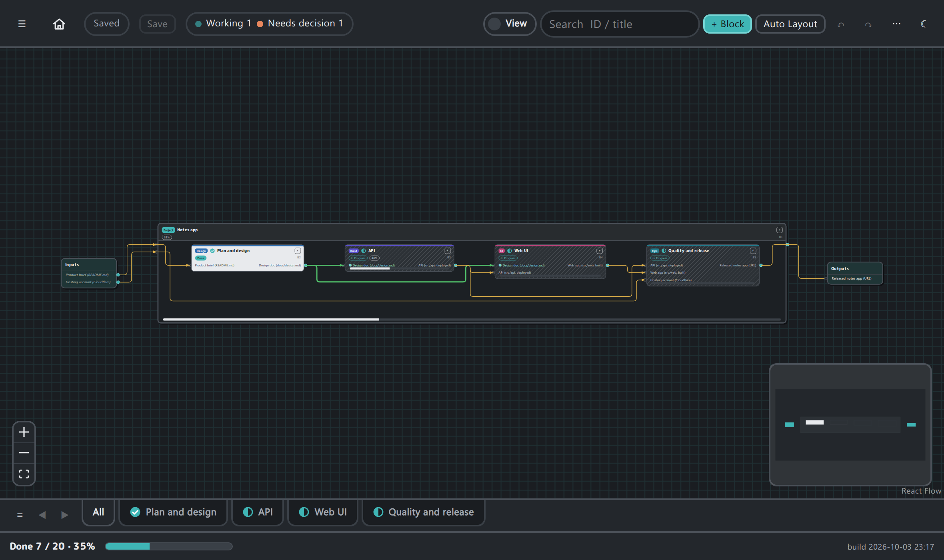Click the overall Done progress bar
Image resolution: width=944 pixels, height=560 pixels.
click(x=169, y=546)
